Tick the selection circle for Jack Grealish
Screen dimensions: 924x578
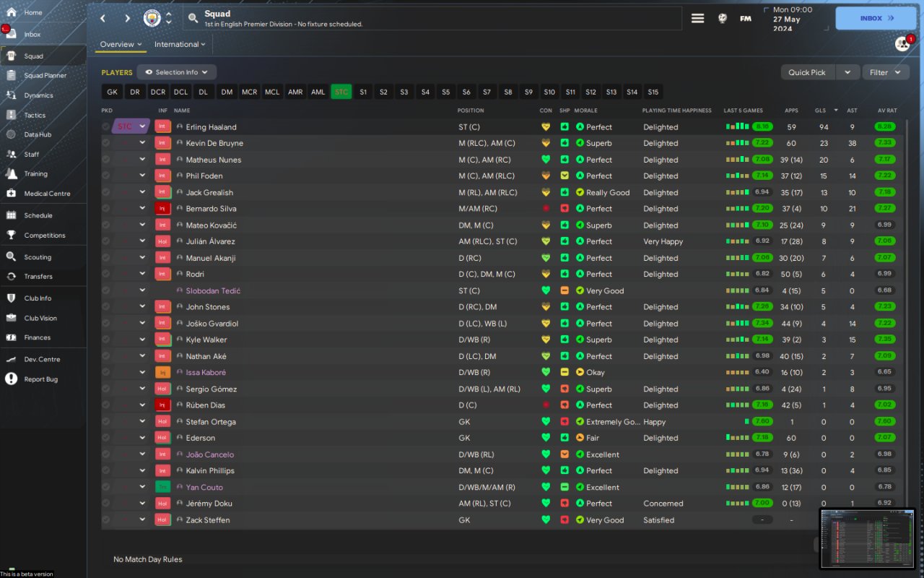(106, 192)
